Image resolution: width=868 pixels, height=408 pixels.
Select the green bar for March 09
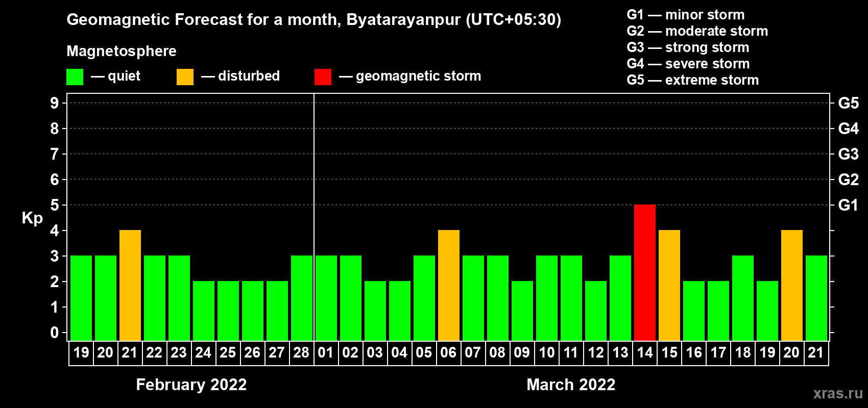[522, 311]
